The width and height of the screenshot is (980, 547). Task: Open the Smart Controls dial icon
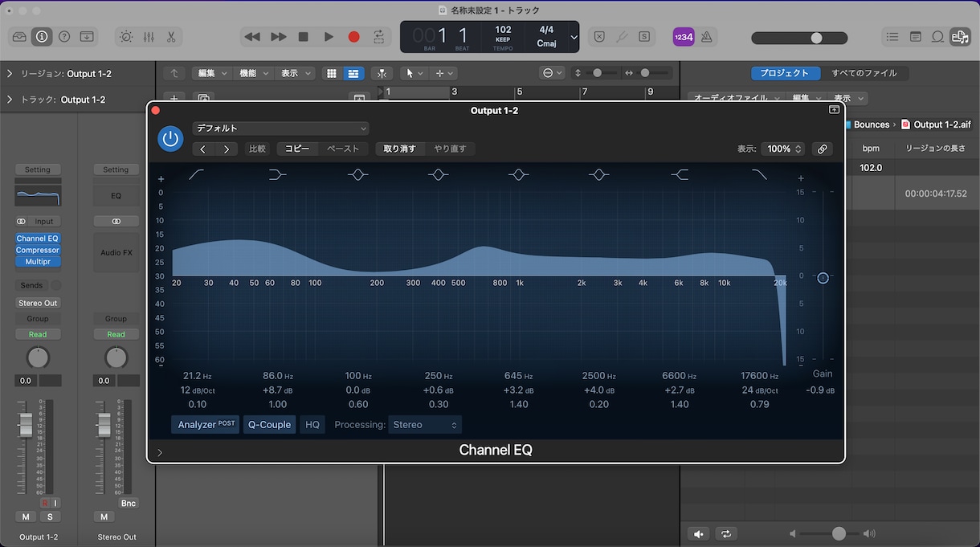tap(126, 37)
